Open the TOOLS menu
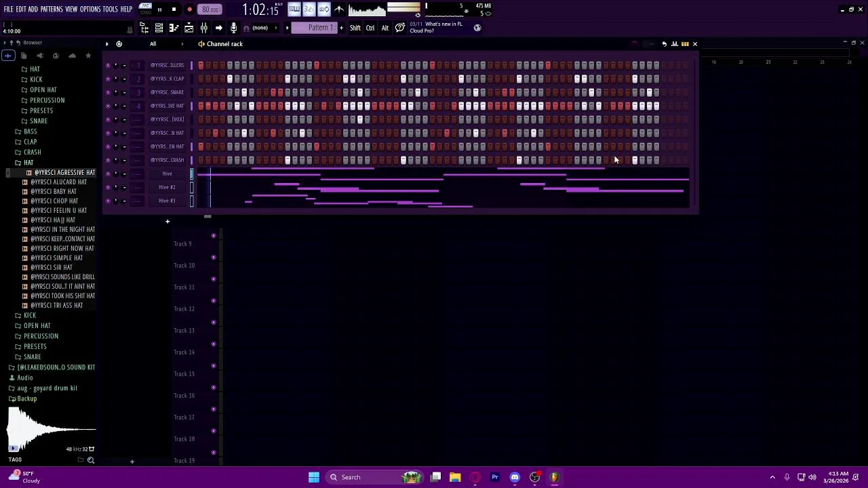868x488 pixels. 110,9
